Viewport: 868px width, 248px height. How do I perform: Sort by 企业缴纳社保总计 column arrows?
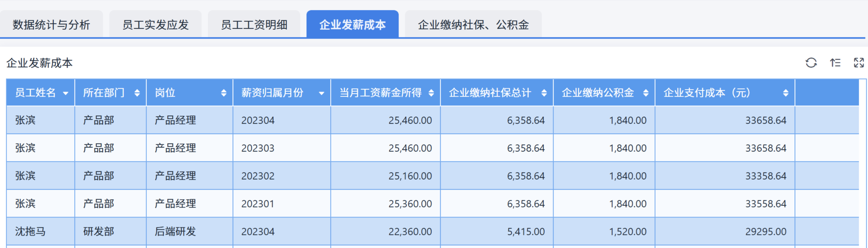(544, 93)
